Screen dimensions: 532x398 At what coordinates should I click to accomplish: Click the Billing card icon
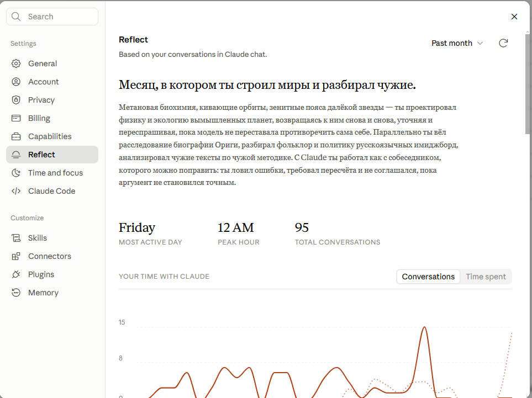coord(16,118)
